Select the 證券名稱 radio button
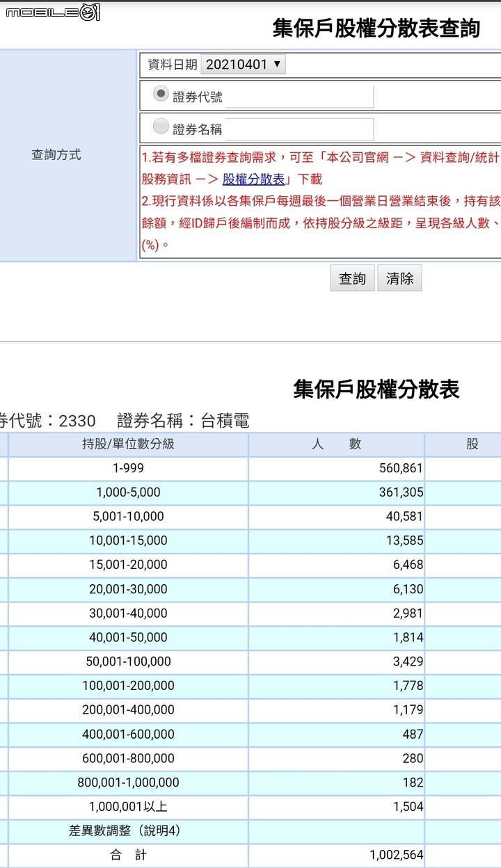The image size is (501, 868). point(161,126)
